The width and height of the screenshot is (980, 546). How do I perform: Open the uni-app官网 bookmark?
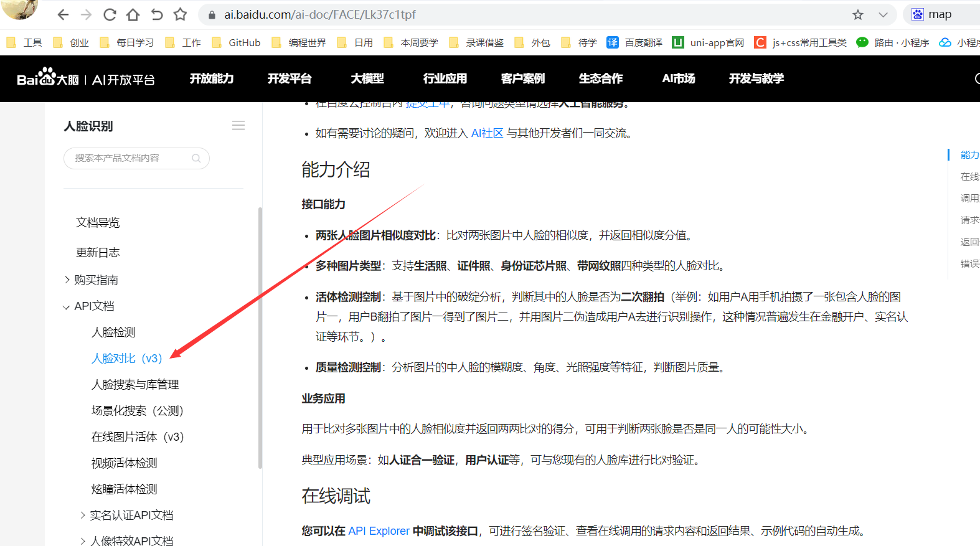click(709, 42)
